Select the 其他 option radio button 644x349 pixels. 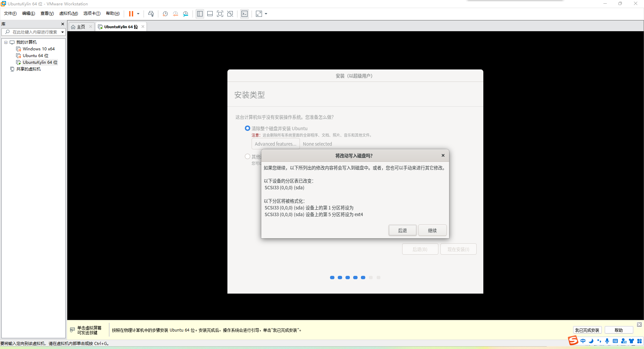click(x=248, y=156)
